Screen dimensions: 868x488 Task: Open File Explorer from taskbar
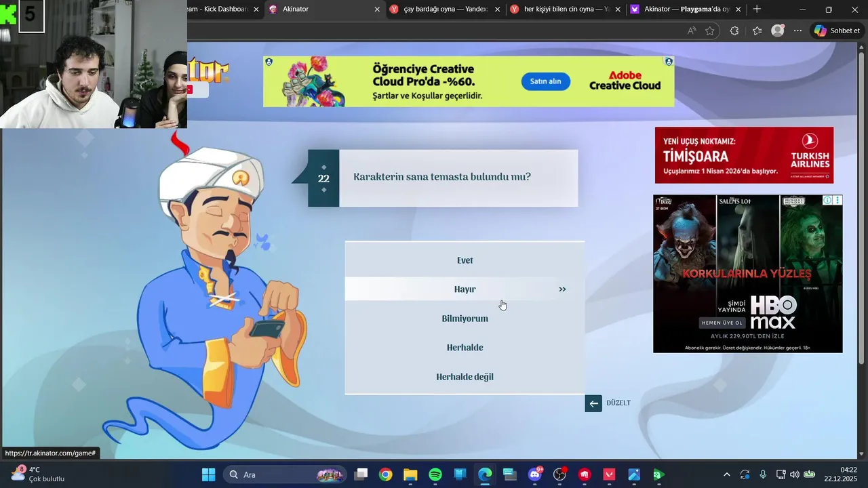(x=410, y=474)
